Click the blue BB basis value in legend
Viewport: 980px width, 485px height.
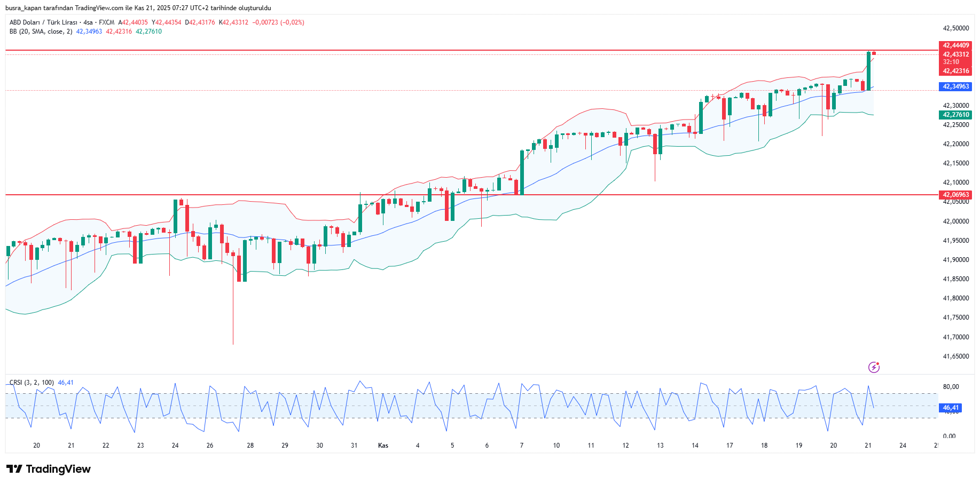click(x=89, y=31)
